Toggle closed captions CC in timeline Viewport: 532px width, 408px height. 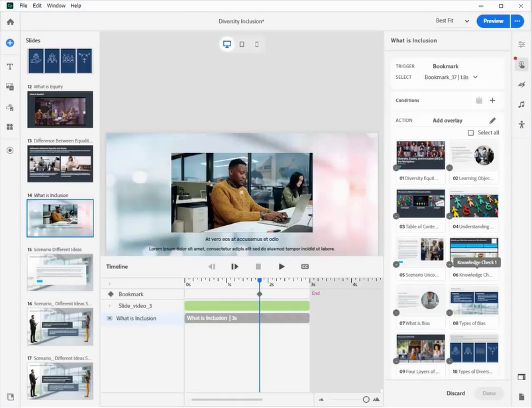coord(305,266)
